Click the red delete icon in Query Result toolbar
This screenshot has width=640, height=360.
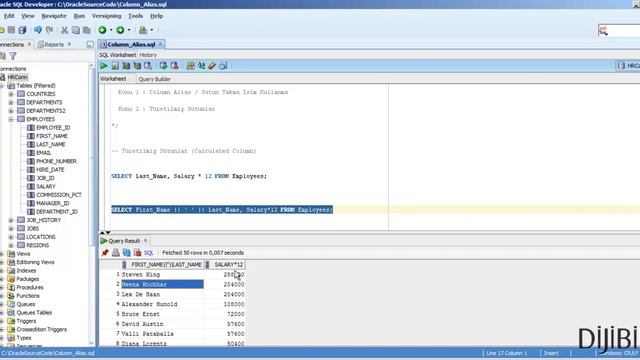(x=138, y=253)
